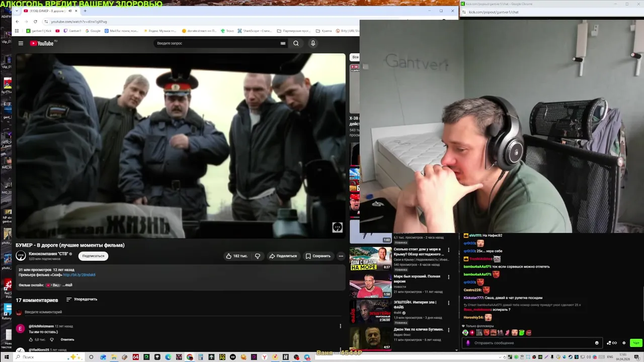Screen dimensions: 644x362
Task: Follow the bit.ly link in the description
Action: (x=79, y=275)
